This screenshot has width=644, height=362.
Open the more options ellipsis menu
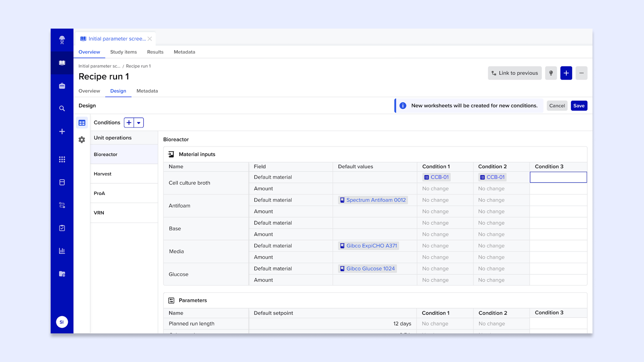tap(581, 73)
